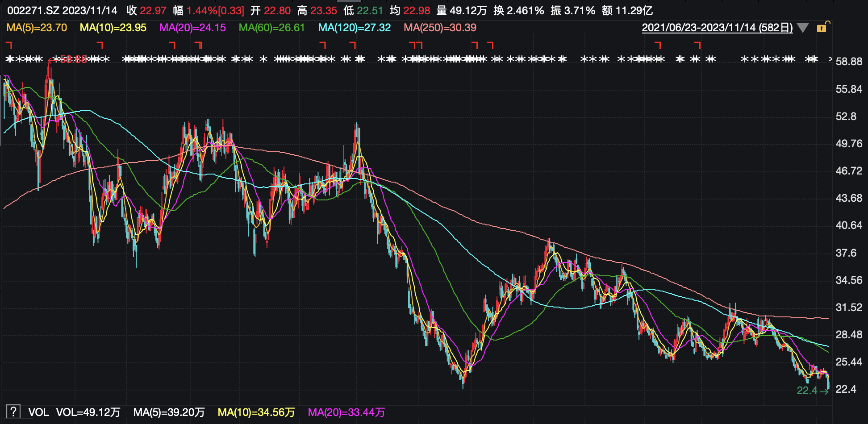This screenshot has width=868, height=424.
Task: Click the first red flag marker at far left
Action: pyautogui.click(x=9, y=45)
